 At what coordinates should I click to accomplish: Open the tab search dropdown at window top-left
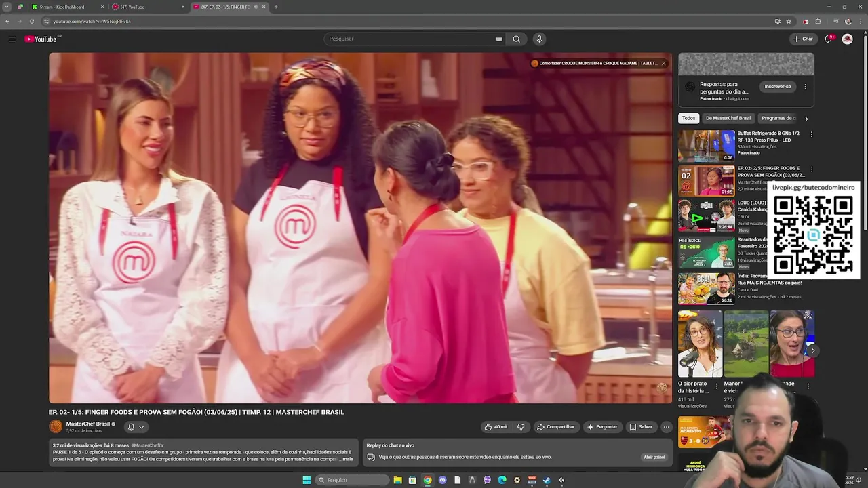7,7
